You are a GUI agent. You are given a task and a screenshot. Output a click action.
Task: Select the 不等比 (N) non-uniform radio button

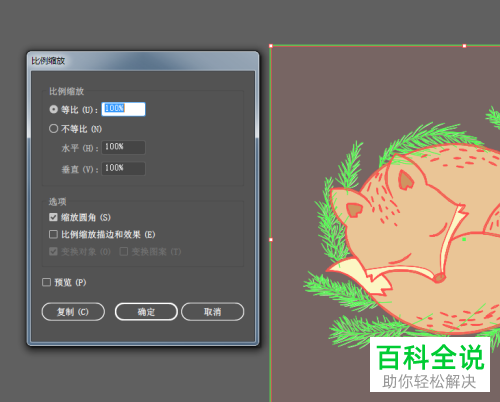(54, 129)
